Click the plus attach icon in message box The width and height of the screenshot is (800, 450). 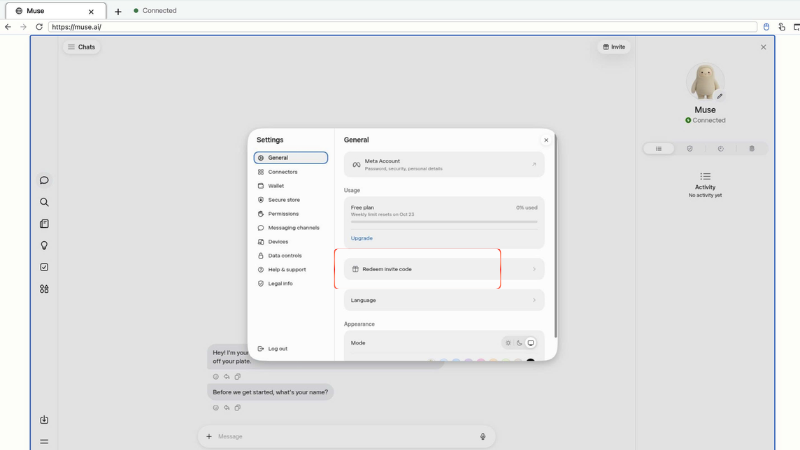209,436
